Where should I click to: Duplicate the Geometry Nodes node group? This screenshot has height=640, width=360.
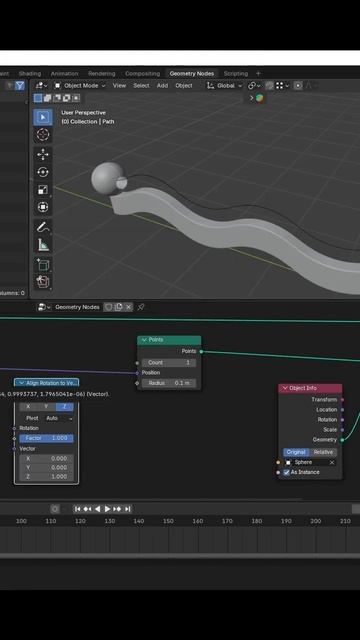tap(118, 307)
